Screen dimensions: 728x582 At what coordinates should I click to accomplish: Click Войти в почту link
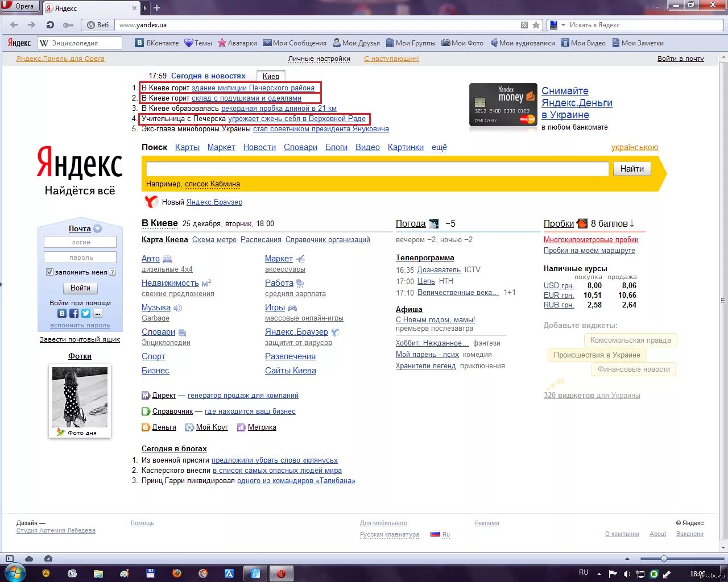click(681, 59)
